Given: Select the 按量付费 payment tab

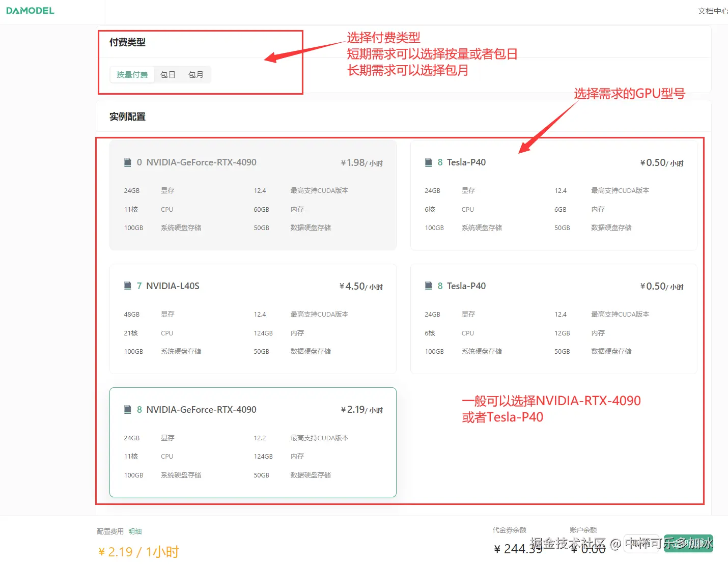Looking at the screenshot, I should pyautogui.click(x=132, y=75).
